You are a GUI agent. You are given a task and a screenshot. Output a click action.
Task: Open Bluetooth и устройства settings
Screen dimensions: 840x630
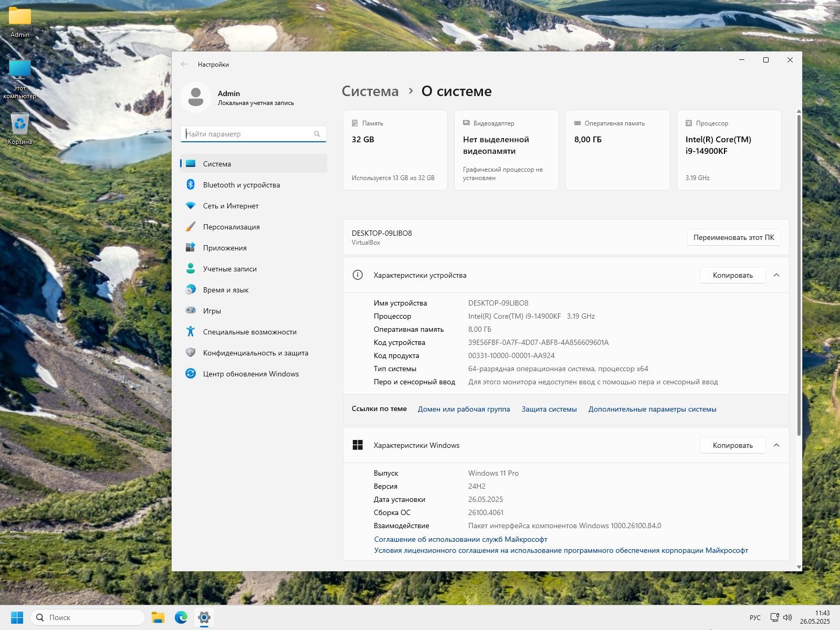pyautogui.click(x=254, y=185)
